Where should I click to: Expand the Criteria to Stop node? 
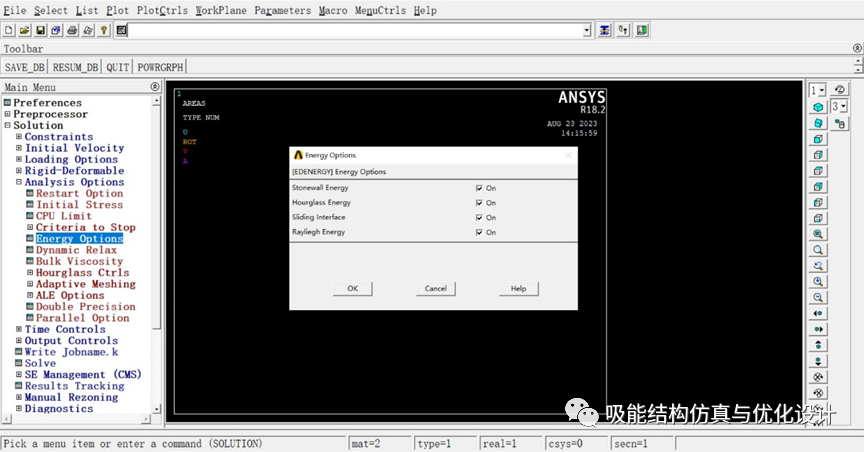(30, 227)
